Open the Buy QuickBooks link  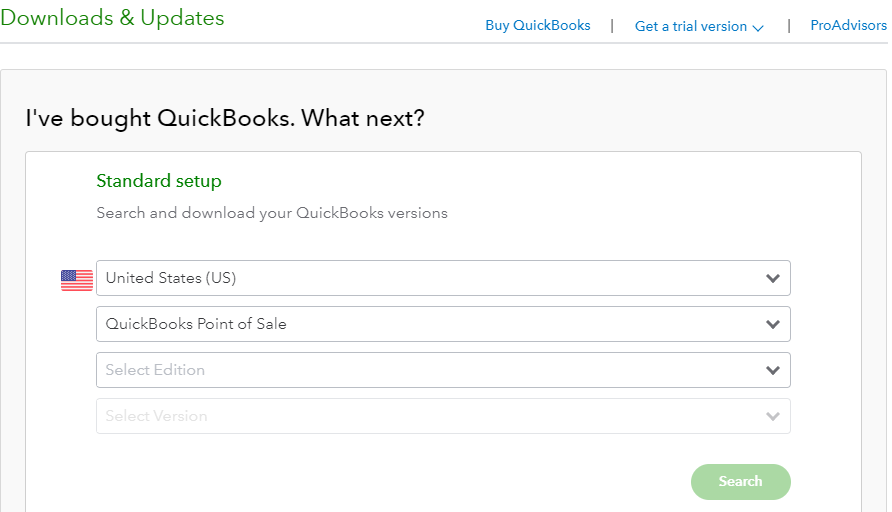pyautogui.click(x=538, y=26)
